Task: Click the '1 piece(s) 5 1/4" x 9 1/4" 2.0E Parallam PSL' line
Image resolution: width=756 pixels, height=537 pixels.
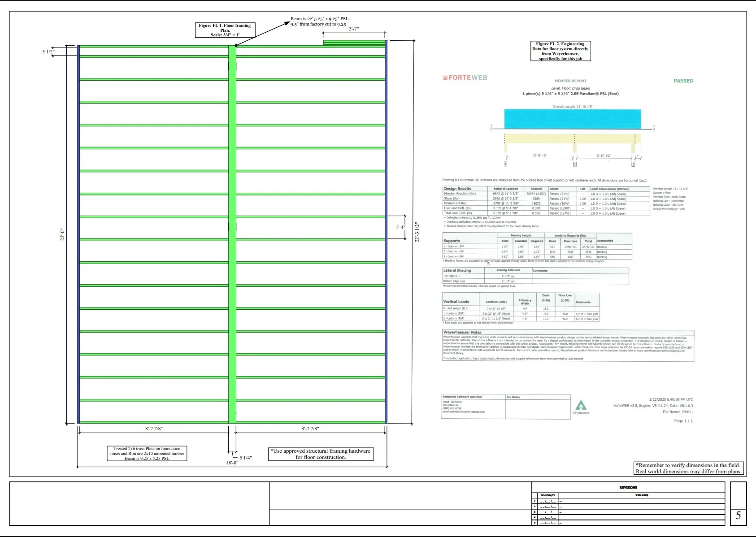Action: (x=570, y=94)
